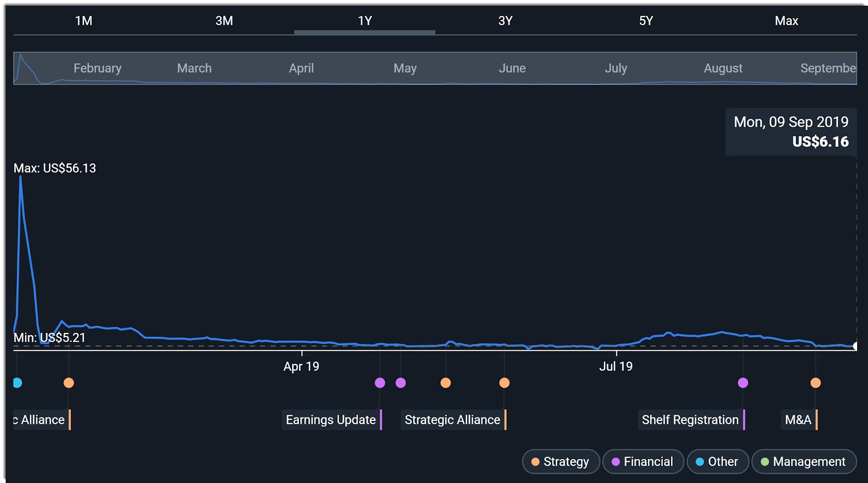868x483 pixels.
Task: Click April in the range navigator
Action: click(x=301, y=68)
